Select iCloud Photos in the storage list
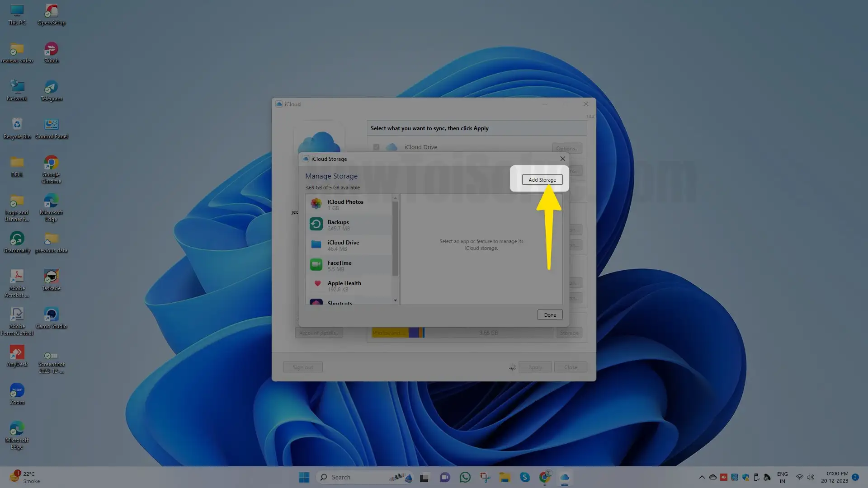This screenshot has width=868, height=488. coord(345,204)
